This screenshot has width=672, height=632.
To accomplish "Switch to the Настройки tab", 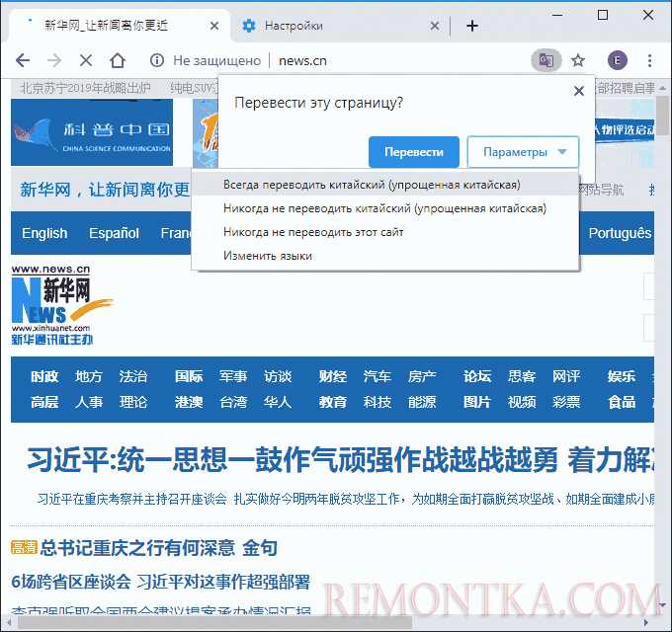I will point(340,26).
